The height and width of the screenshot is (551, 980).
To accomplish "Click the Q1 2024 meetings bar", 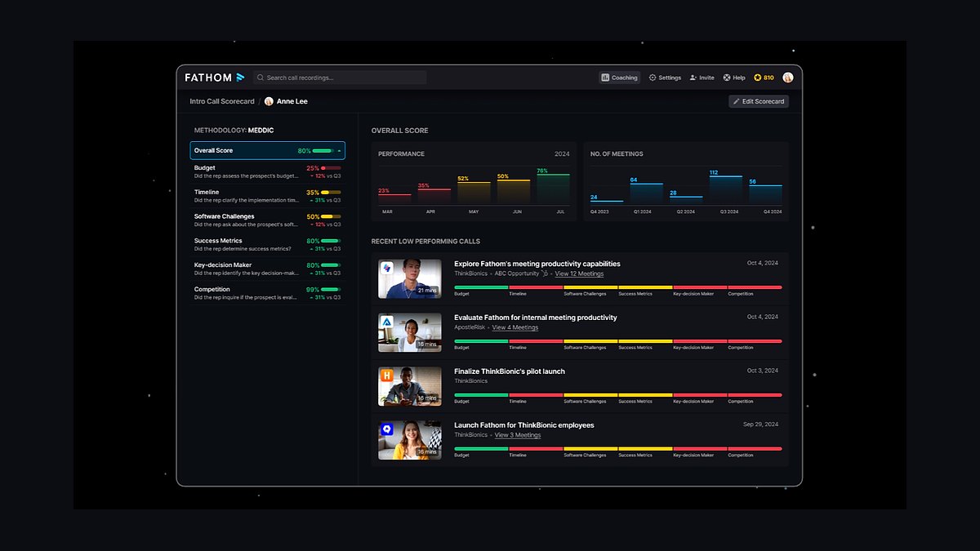I will point(647,193).
